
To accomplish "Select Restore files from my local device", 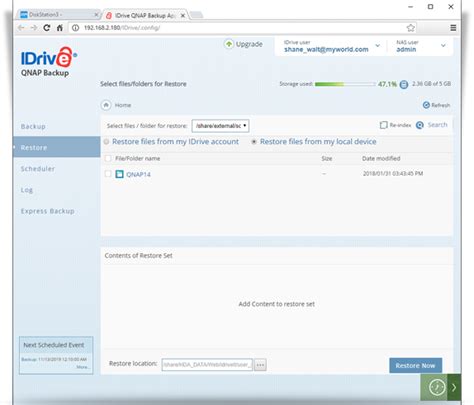I will click(x=254, y=142).
